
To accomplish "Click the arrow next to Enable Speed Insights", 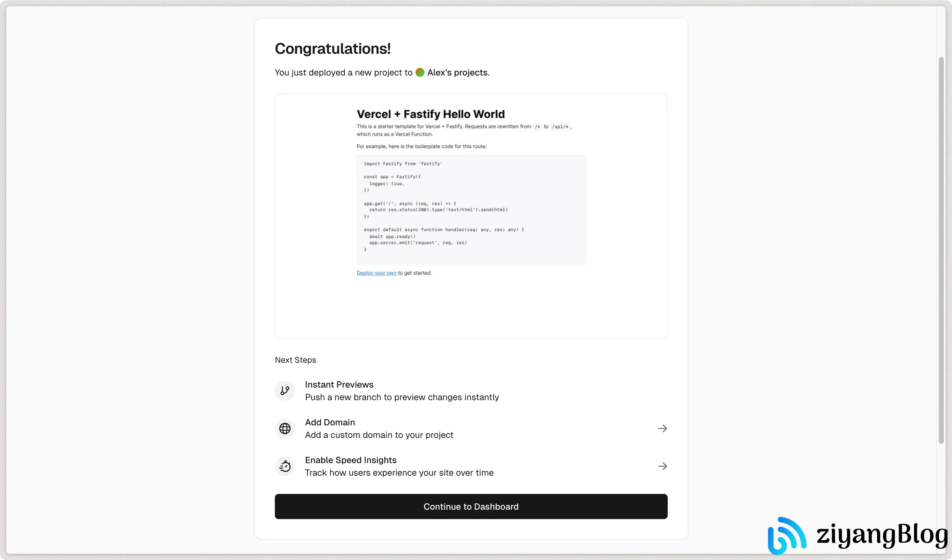I will pos(662,466).
